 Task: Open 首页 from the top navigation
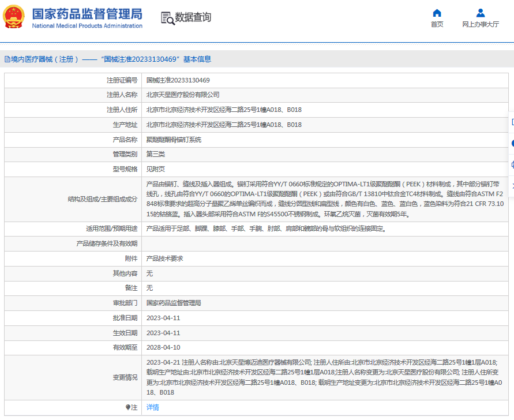437,25
